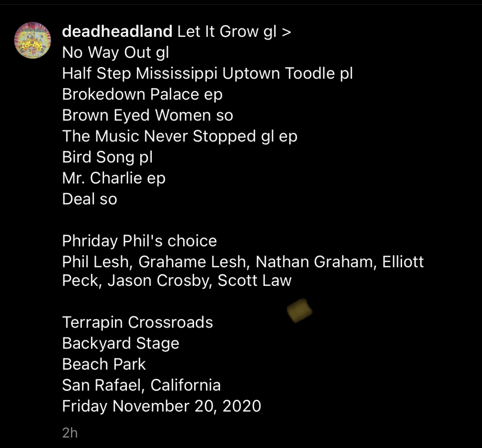The image size is (482, 448).
Task: Click the 'Phriday Phil's choice' heading
Action: (139, 241)
